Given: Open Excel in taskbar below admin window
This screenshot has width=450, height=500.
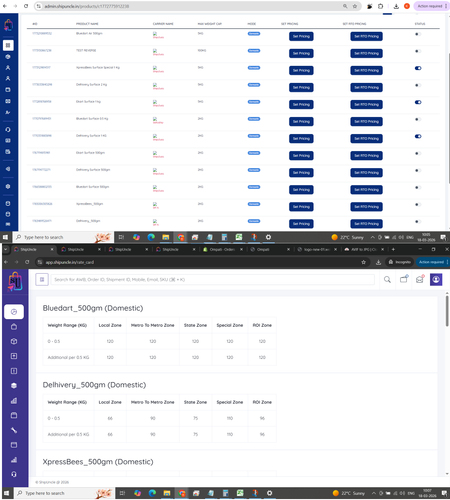Looking at the screenshot, I should [239, 237].
